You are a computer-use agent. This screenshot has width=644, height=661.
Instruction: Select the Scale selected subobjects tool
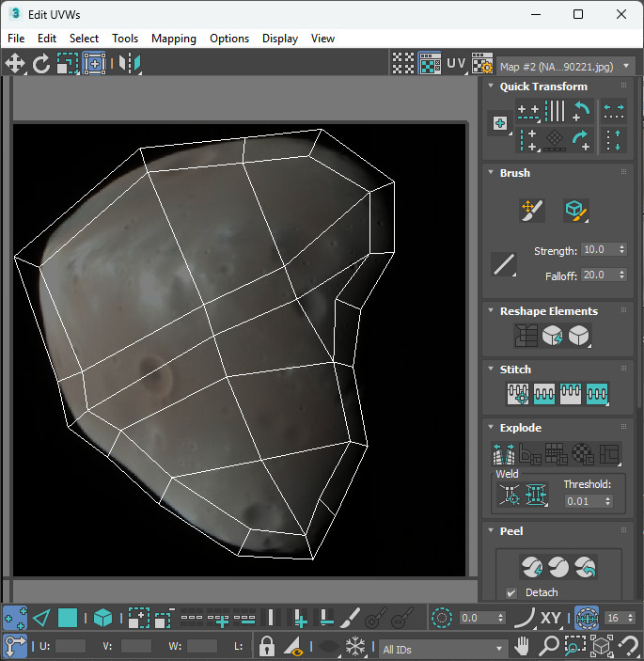pos(68,64)
